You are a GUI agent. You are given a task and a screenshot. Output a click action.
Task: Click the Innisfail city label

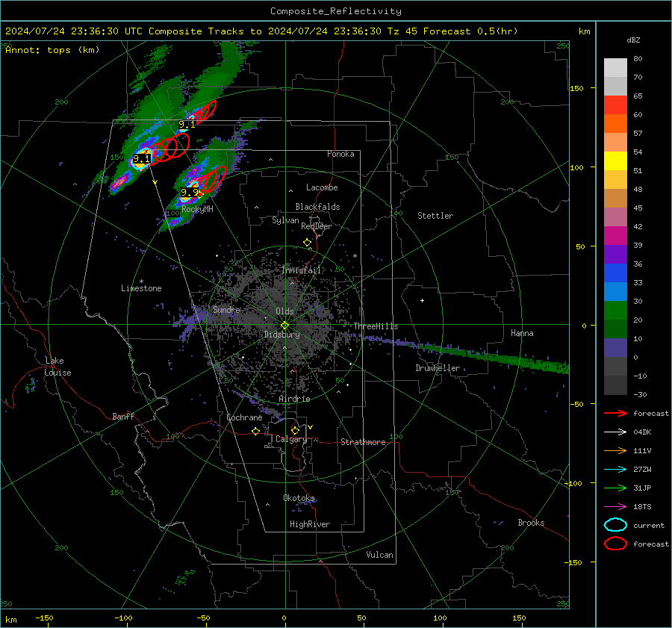(x=302, y=270)
